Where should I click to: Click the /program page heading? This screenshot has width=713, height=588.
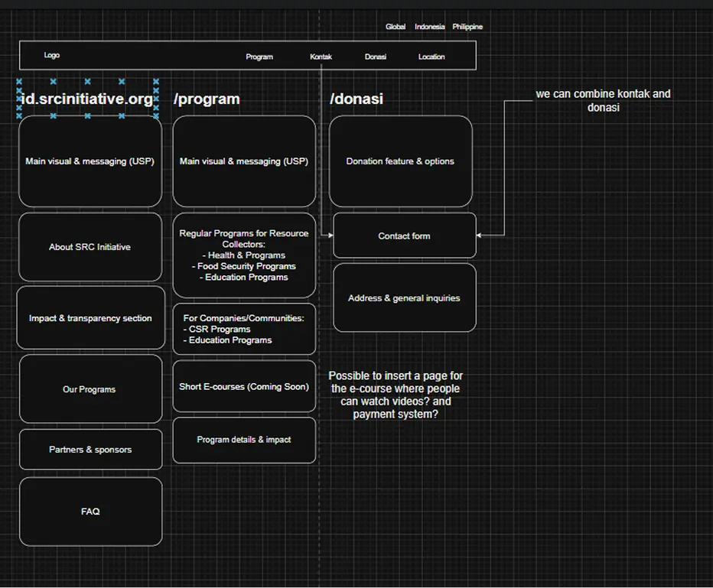[x=206, y=99]
